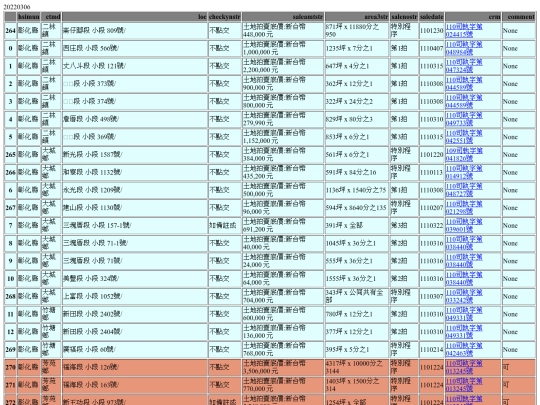Select the loc cell ending '小段 157-1號/'
Image resolution: width=540 pixels, height=405 pixels.
click(x=135, y=226)
